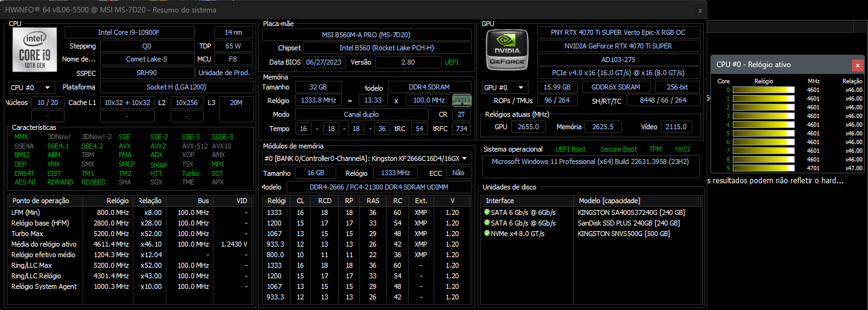Select the Turbo Max row
The height and width of the screenshot is (310, 868).
(x=130, y=234)
